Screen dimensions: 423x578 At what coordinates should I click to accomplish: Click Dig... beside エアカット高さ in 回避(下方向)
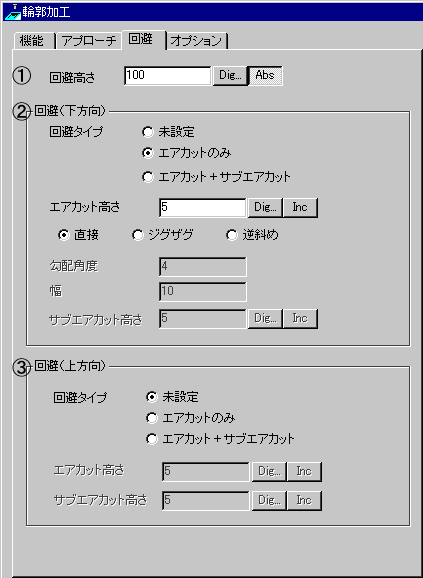[265, 208]
